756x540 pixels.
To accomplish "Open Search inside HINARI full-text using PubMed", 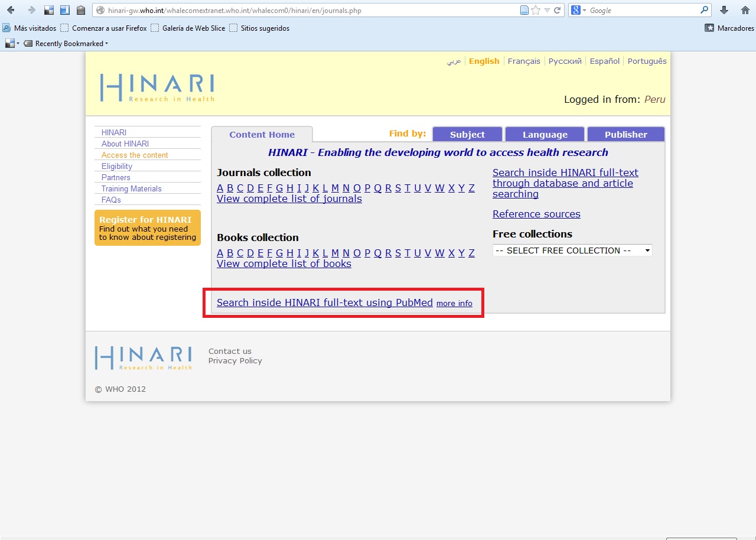I will (325, 302).
